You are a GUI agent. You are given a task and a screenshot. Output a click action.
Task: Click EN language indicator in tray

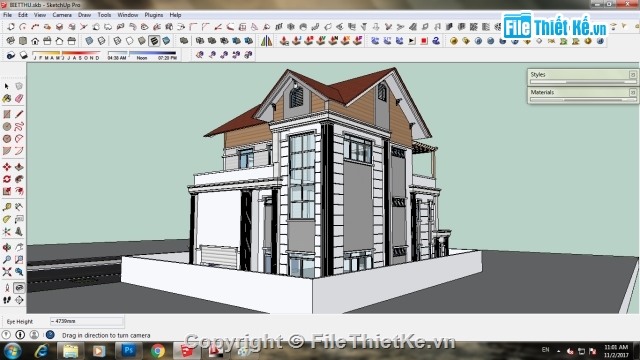click(545, 350)
